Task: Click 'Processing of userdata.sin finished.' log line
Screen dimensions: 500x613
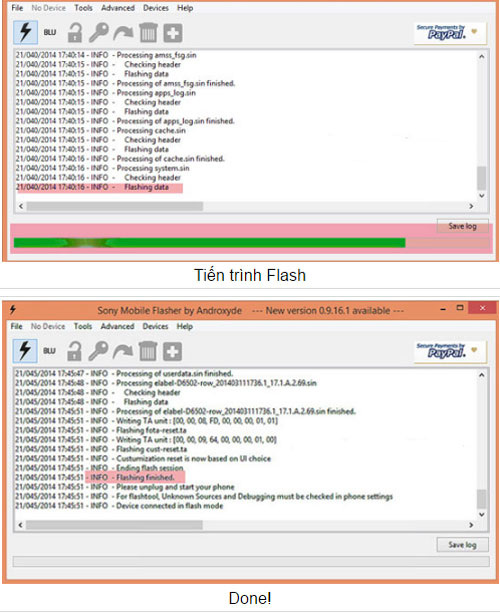Action: pyautogui.click(x=124, y=374)
